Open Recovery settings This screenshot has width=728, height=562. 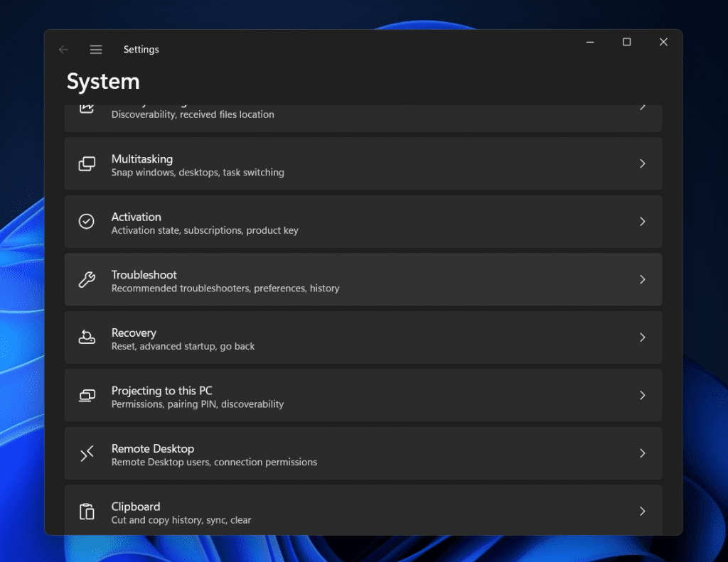point(363,337)
